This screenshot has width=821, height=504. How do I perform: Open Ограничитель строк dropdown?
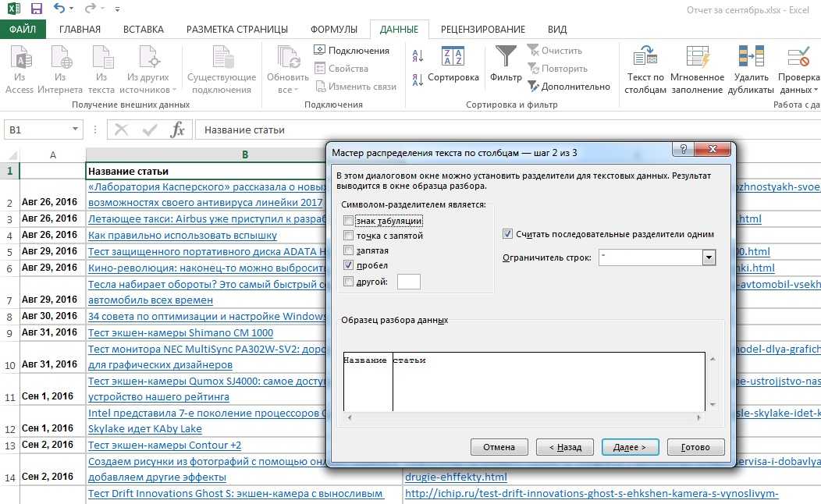pyautogui.click(x=709, y=257)
